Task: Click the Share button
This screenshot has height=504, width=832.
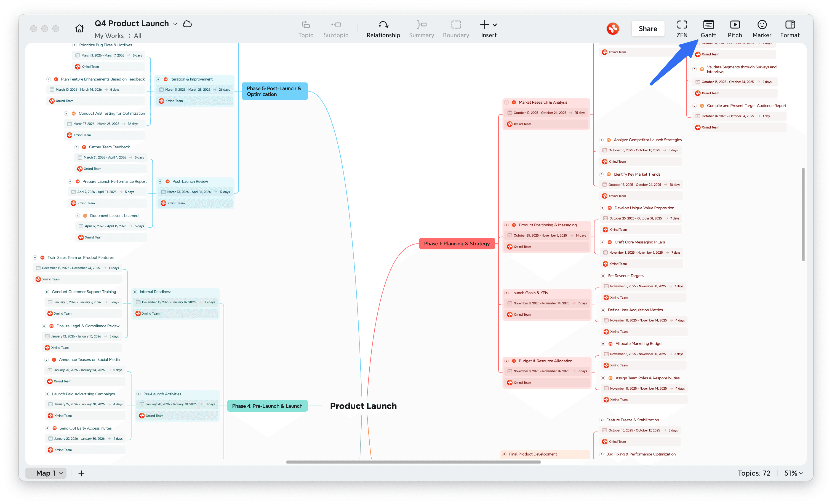Action: 648,29
